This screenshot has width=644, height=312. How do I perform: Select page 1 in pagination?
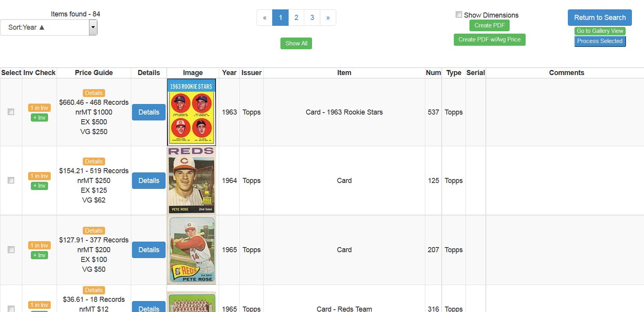click(280, 18)
